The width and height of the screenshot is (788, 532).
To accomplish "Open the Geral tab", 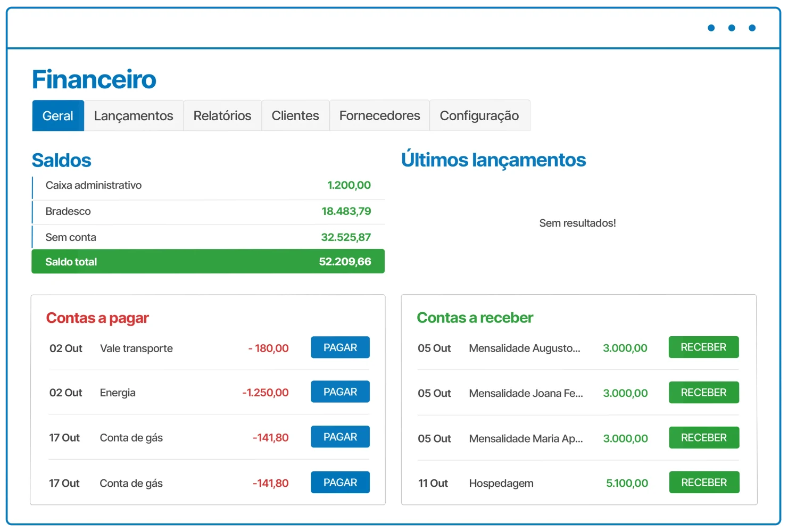I will (58, 115).
